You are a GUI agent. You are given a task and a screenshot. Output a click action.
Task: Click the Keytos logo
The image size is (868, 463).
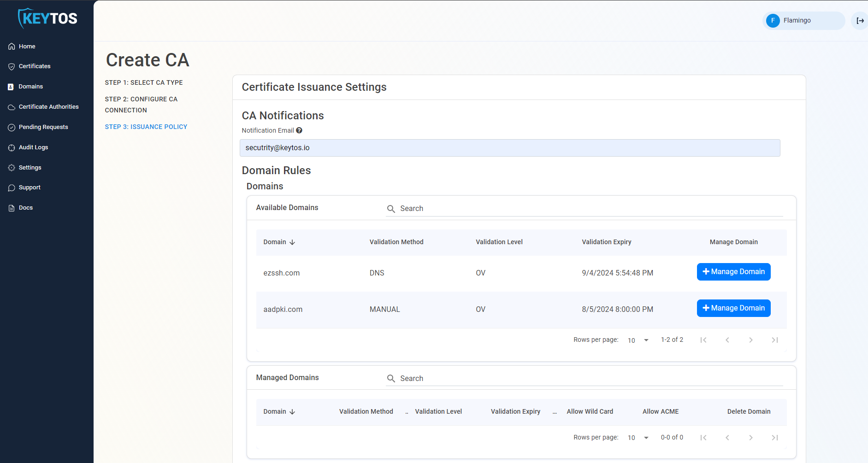(x=47, y=18)
